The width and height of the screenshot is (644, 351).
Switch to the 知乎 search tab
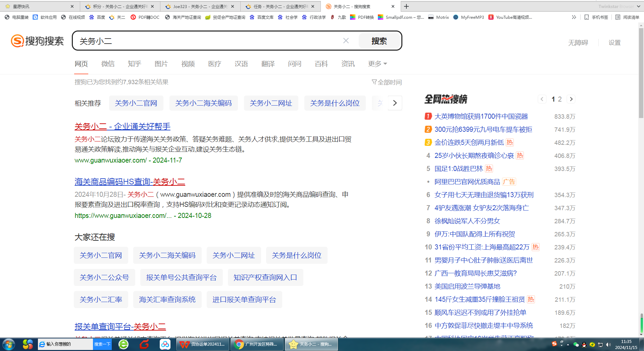[x=135, y=64]
